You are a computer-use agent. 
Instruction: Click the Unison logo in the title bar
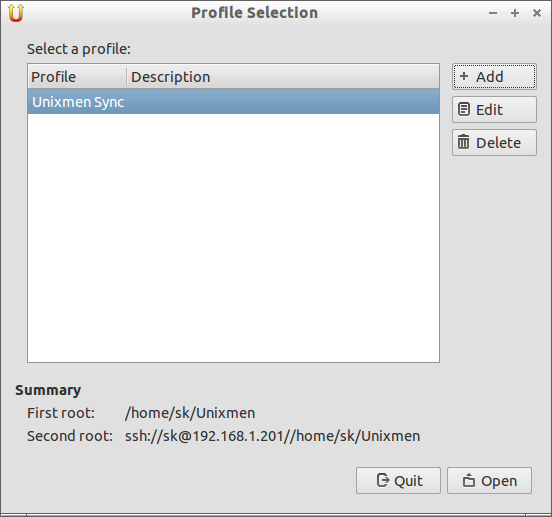tap(16, 13)
